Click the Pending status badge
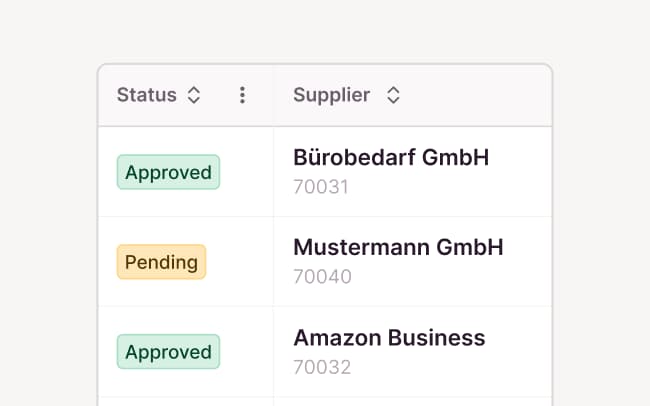The image size is (650, 406). point(161,262)
